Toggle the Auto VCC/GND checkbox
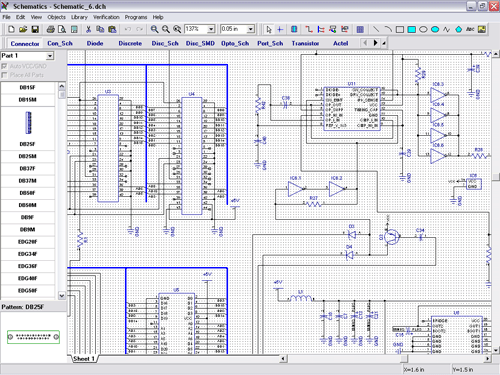Viewport: 500px width, 375px height. 4,66
